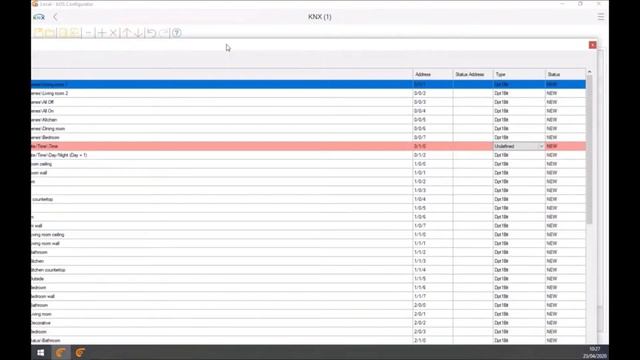Click the Status Address cell in row 1/1/2
The image size is (640, 360).
(473, 252)
